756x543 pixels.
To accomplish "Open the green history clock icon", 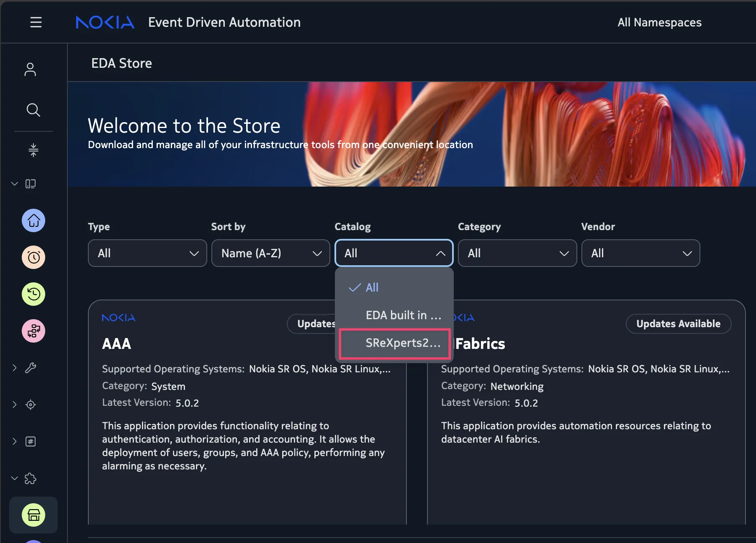I will (x=33, y=294).
